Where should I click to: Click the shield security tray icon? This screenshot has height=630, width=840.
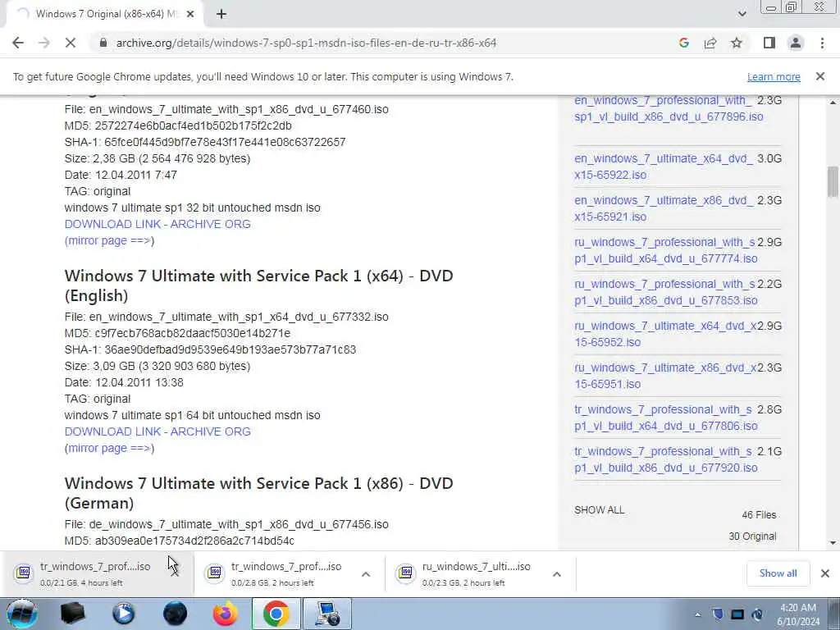tap(718, 614)
